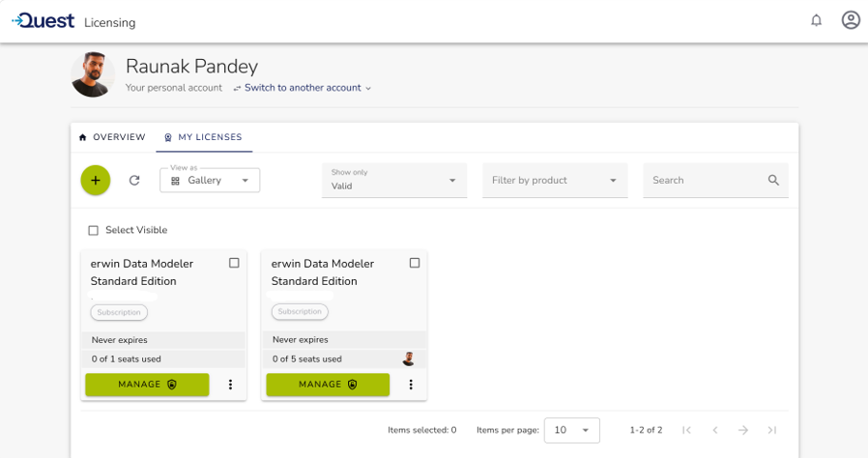The width and height of the screenshot is (868, 458).
Task: Manage the 5-seat erwin license
Action: tap(328, 385)
